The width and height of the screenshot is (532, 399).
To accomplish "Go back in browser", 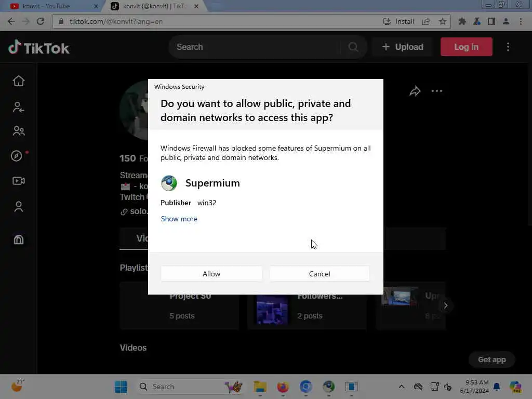I will [11, 21].
